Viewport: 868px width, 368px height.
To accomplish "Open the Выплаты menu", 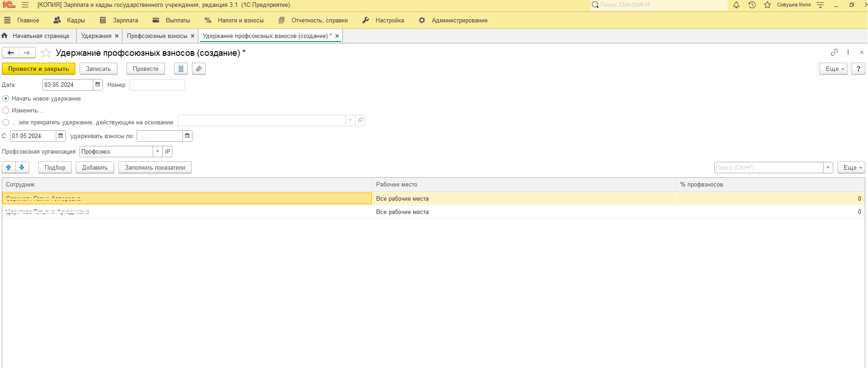I will [x=171, y=20].
